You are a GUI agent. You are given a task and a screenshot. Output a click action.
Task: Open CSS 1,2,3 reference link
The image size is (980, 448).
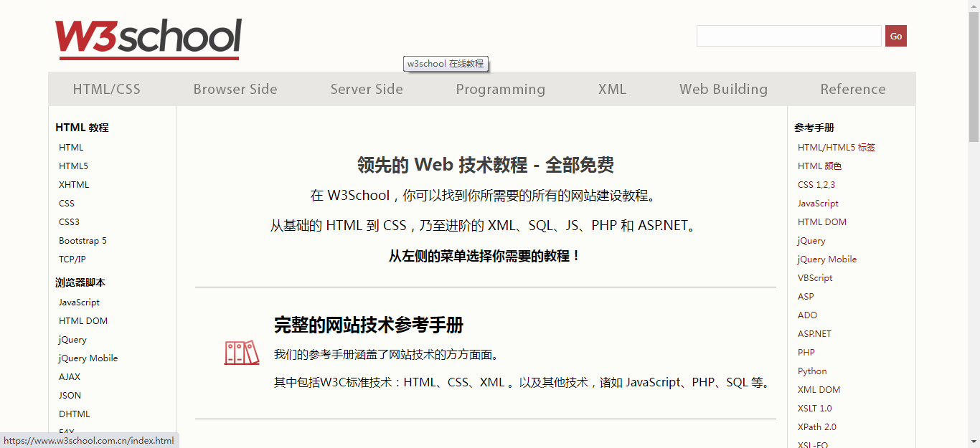pyautogui.click(x=816, y=184)
